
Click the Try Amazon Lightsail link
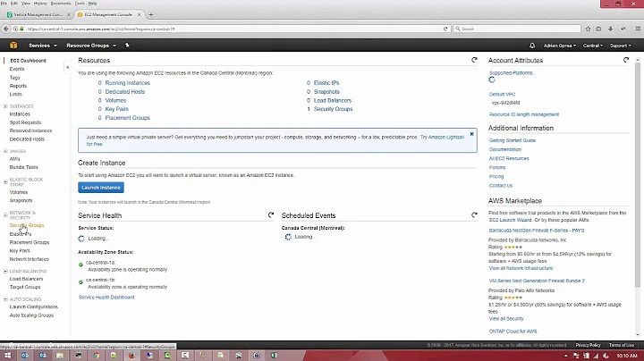click(x=442, y=137)
